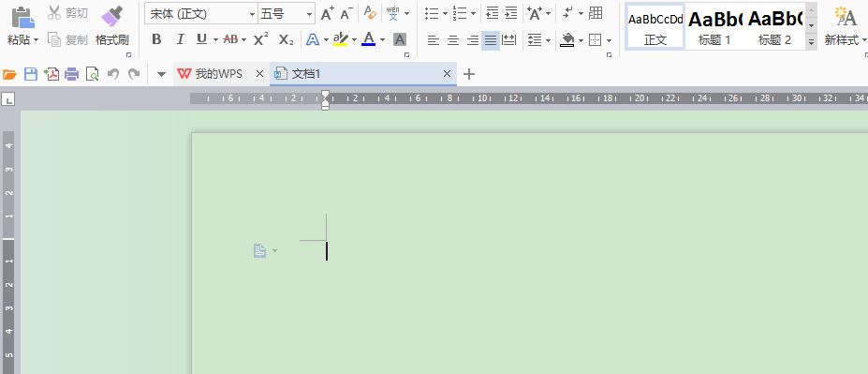Select the 标题 1 style
868x374 pixels.
point(715,26)
